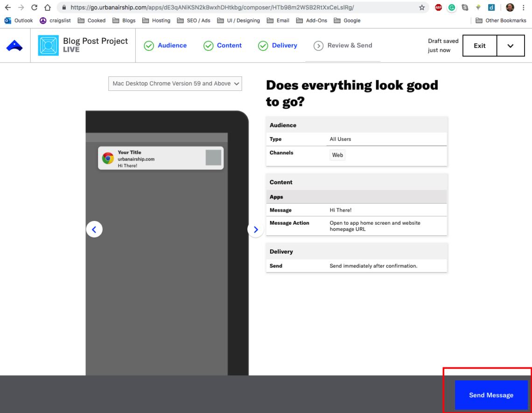The image size is (532, 413).
Task: Click the Content step checkmark icon
Action: (x=208, y=45)
